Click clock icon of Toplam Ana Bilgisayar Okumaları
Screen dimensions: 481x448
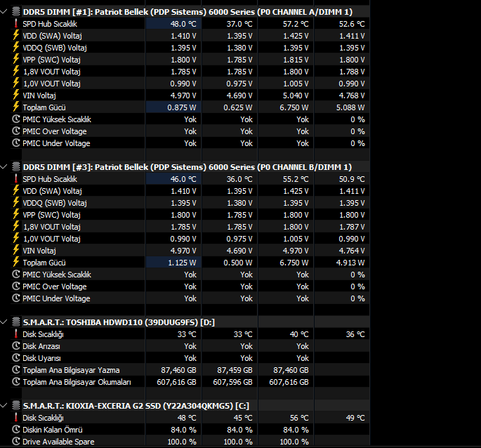(x=16, y=382)
